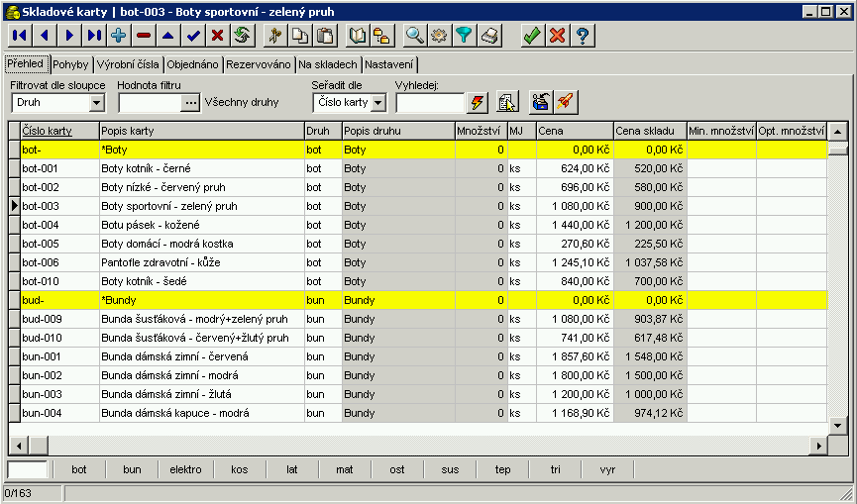Delete record with the red minus icon
The height and width of the screenshot is (504, 857).
coord(144,36)
